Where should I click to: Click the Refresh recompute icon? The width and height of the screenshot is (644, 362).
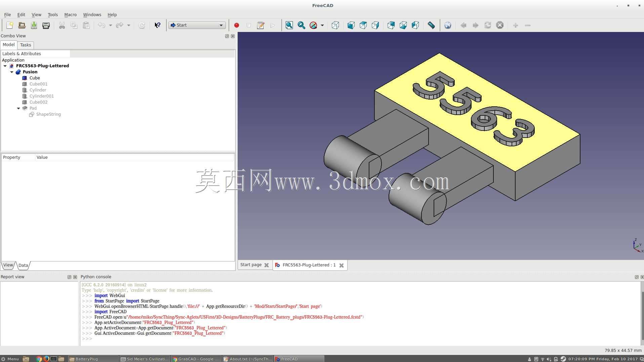[142, 25]
